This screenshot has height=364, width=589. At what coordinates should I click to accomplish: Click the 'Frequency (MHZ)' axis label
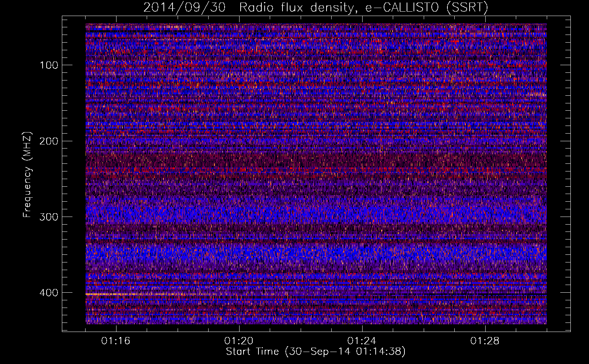click(x=27, y=174)
